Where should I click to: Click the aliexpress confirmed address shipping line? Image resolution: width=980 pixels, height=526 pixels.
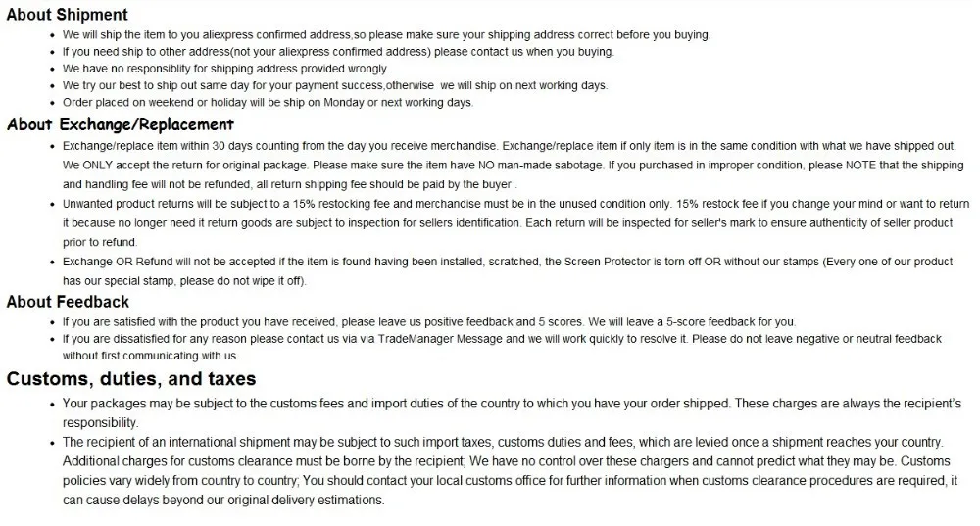pos(386,35)
